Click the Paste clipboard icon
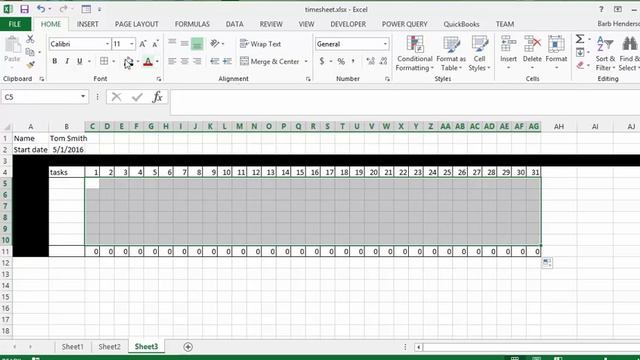 pyautogui.click(x=13, y=45)
